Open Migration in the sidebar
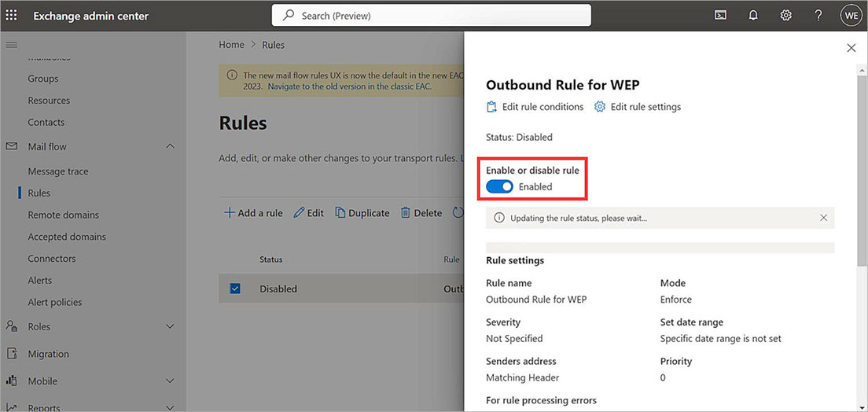Screen dimensions: 868x412 [49, 353]
